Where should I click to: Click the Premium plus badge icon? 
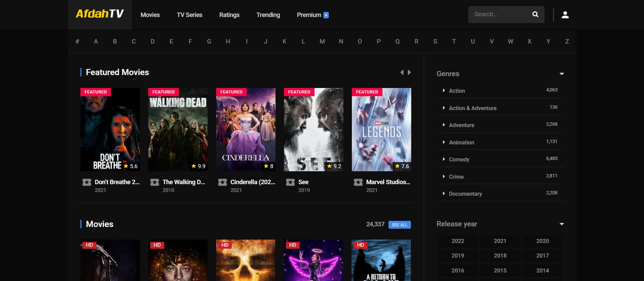[326, 15]
